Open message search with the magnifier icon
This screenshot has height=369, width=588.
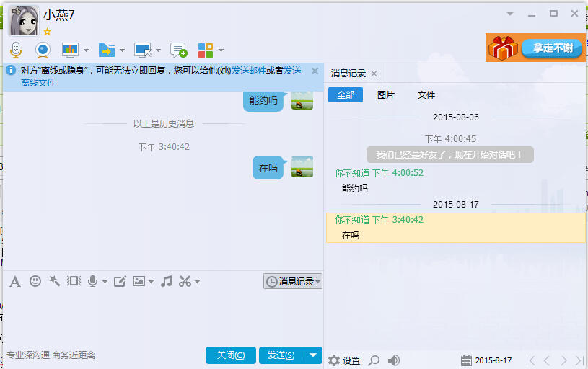click(x=374, y=360)
